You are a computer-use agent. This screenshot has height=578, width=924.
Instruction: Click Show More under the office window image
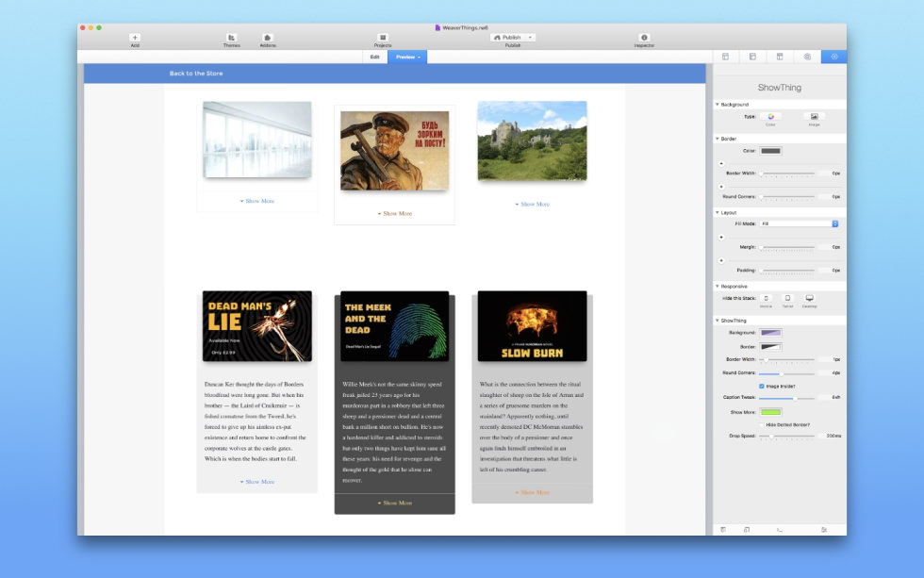point(257,201)
